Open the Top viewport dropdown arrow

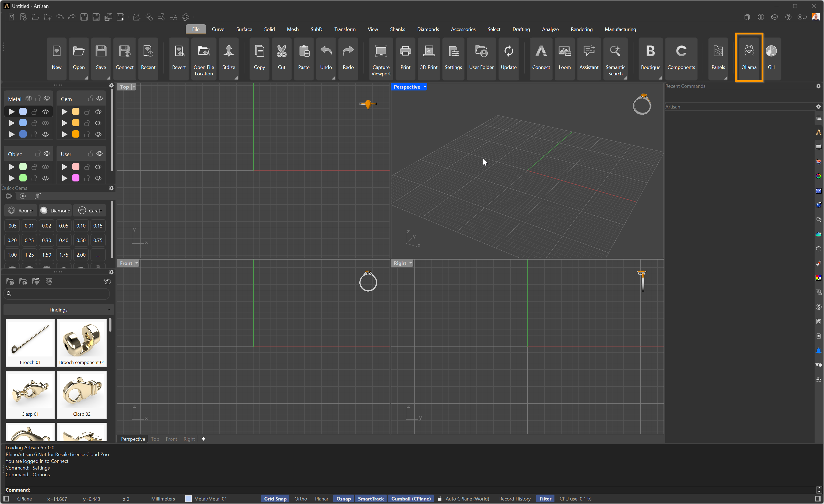point(134,87)
